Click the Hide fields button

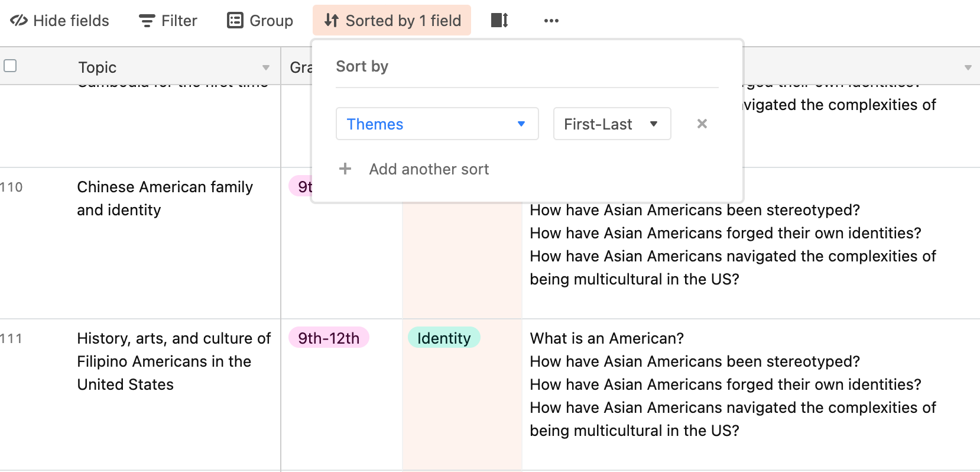(60, 21)
